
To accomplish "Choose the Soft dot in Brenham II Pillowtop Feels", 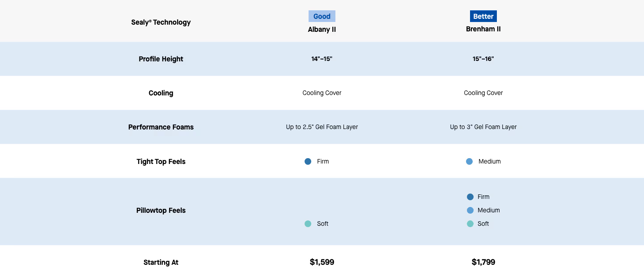I will click(470, 224).
